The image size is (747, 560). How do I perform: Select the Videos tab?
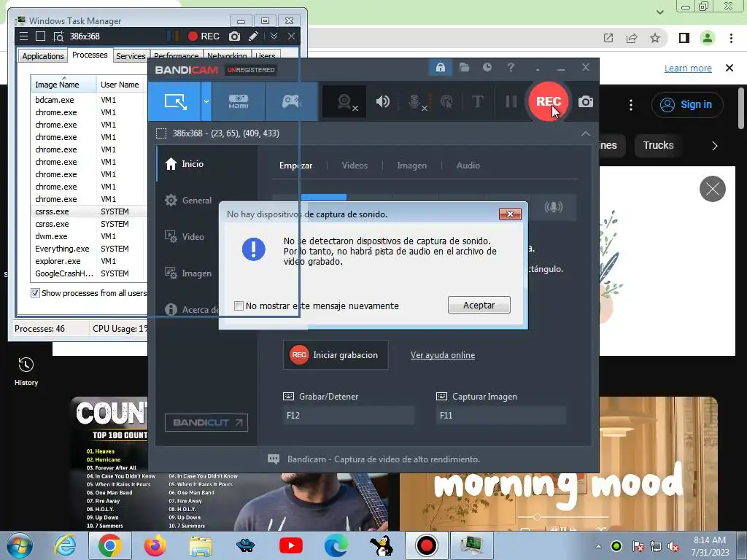pos(355,166)
